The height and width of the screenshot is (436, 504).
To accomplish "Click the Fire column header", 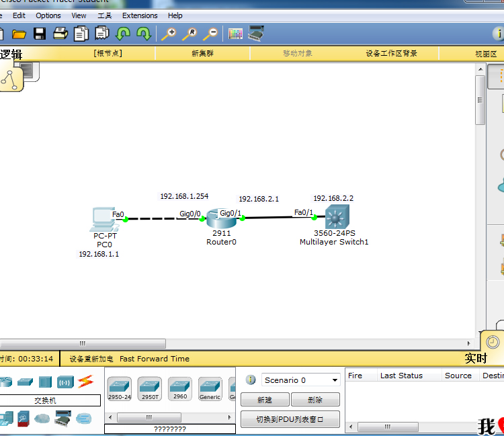I will coord(355,376).
